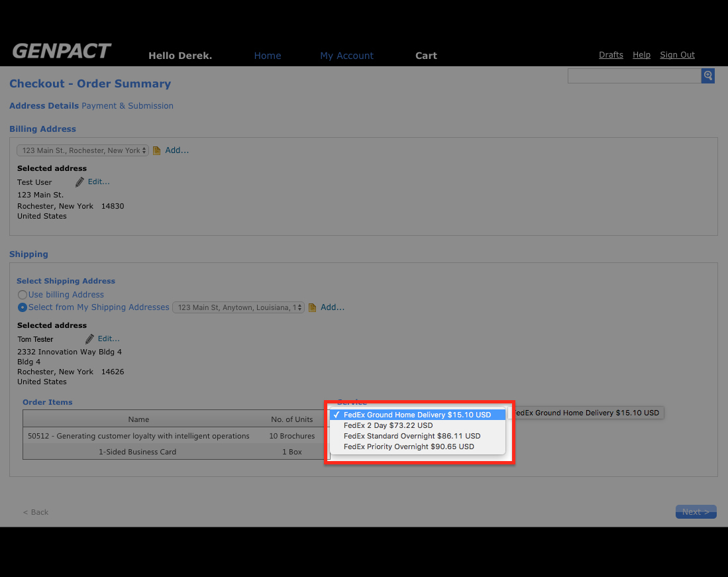The height and width of the screenshot is (577, 728).
Task: Pick FedEx Standard Overnight $86.11 option
Action: [x=411, y=436]
